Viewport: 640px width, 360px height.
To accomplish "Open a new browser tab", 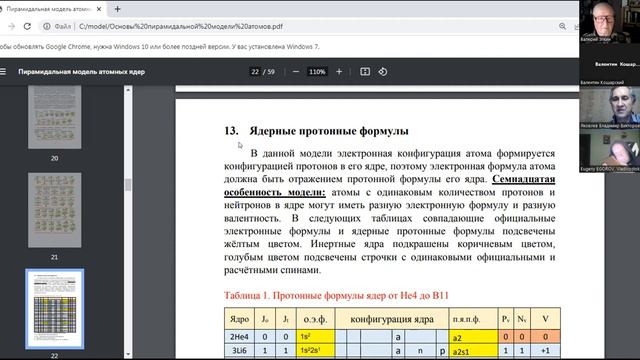I will [118, 9].
